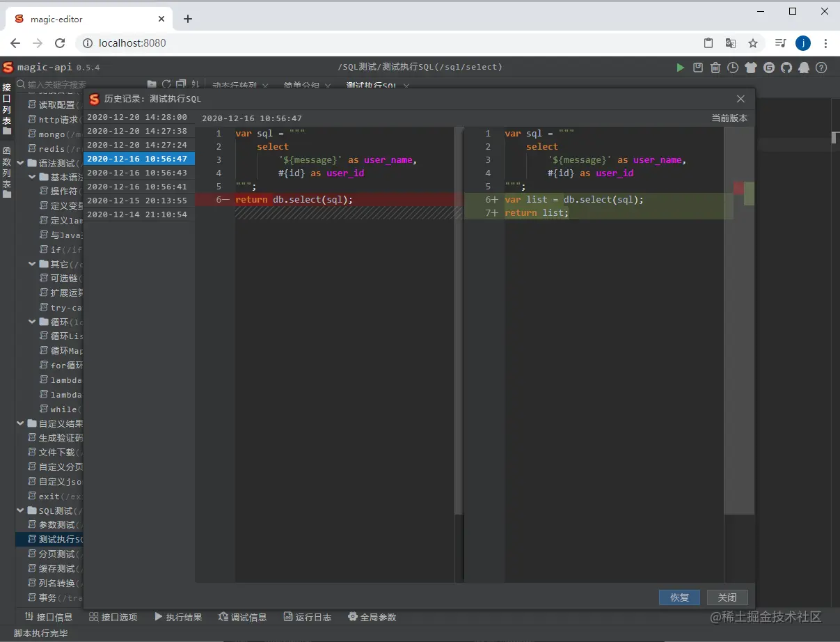Click the translate page icon
The width and height of the screenshot is (840, 642).
coord(731,43)
